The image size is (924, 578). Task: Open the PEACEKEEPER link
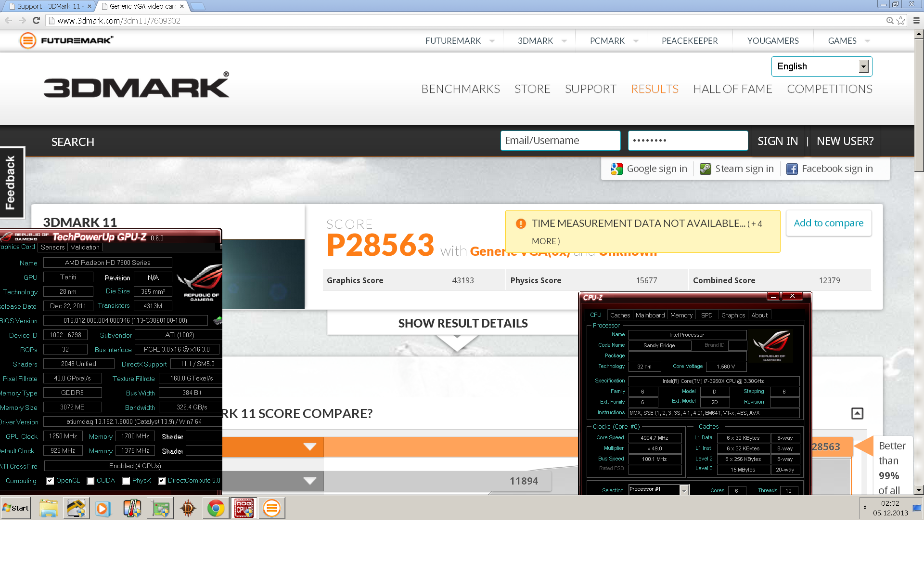tap(690, 41)
